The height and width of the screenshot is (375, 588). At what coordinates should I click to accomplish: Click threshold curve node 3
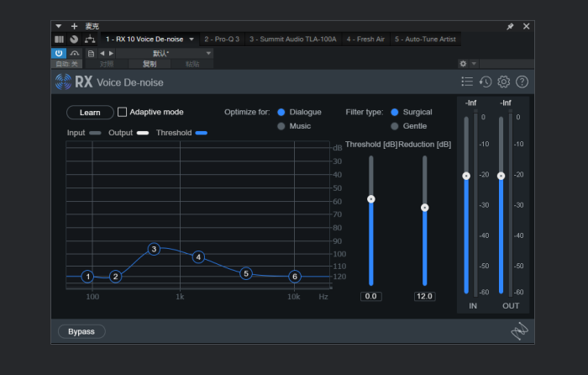154,249
